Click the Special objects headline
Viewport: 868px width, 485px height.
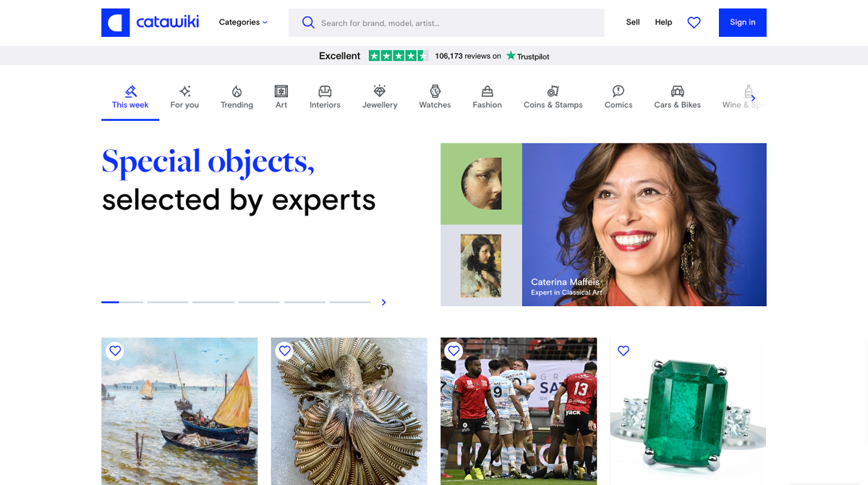click(x=208, y=161)
